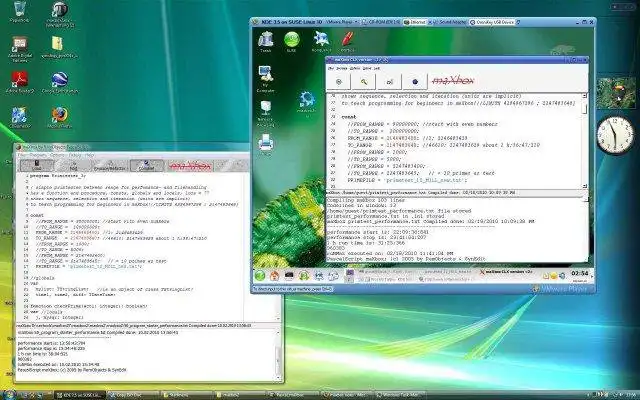Click Replace/Refactor in Windows maXbox toolbar
The width and height of the screenshot is (640, 400).
click(x=110, y=165)
